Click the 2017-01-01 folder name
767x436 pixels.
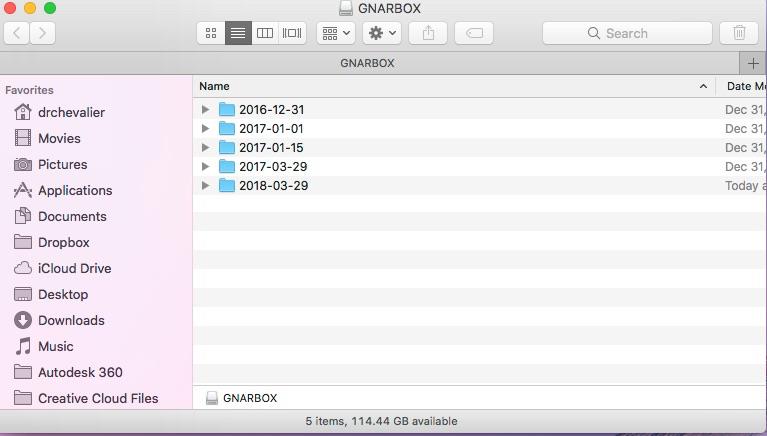click(x=271, y=129)
